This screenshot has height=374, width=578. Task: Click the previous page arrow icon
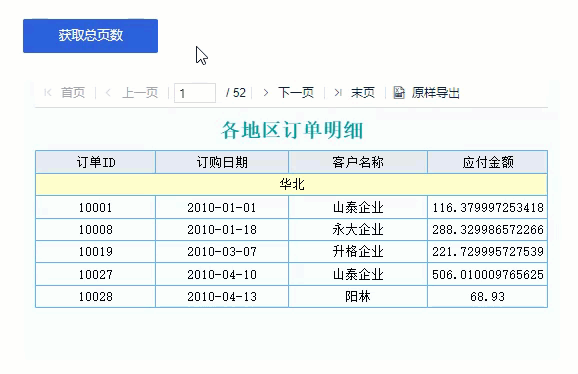(108, 92)
